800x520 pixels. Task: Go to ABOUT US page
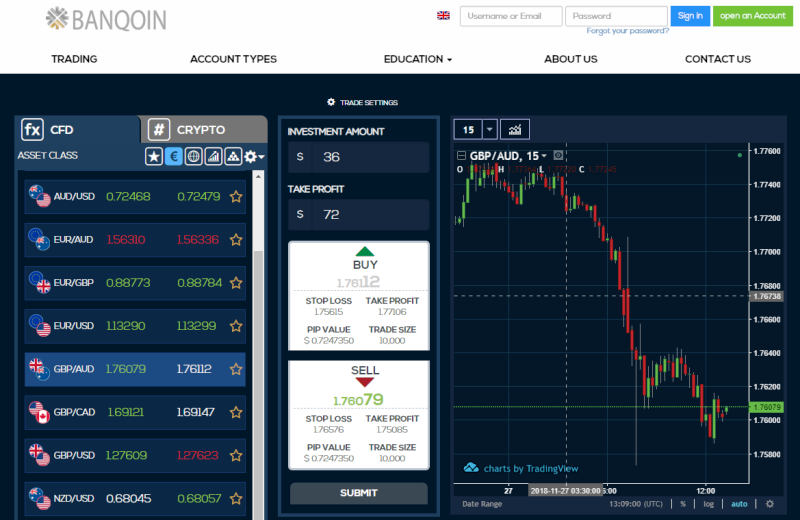(570, 59)
